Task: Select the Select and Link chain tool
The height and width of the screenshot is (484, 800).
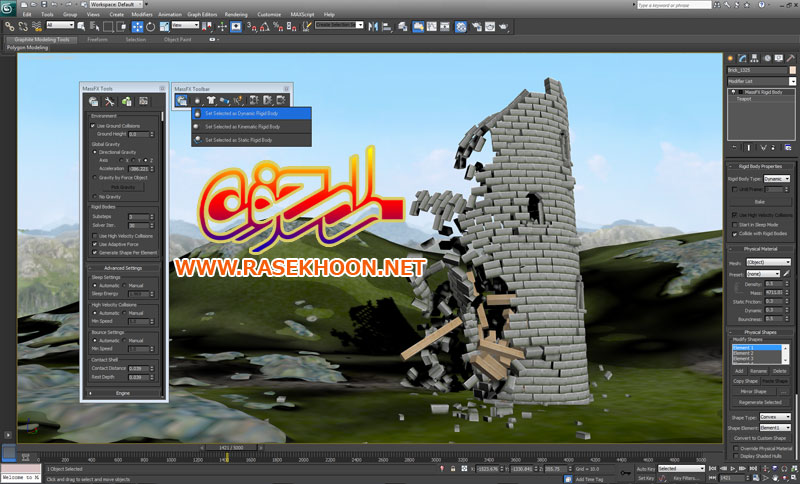Action: coord(10,27)
